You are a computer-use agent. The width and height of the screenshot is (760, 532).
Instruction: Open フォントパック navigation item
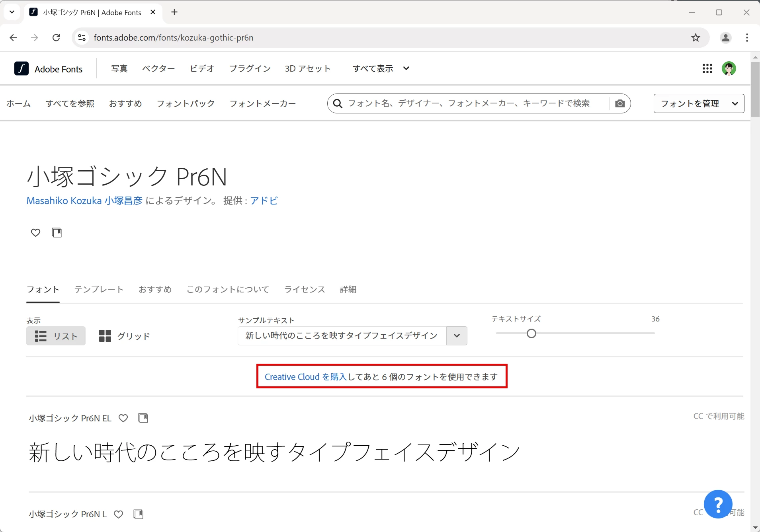(x=186, y=103)
